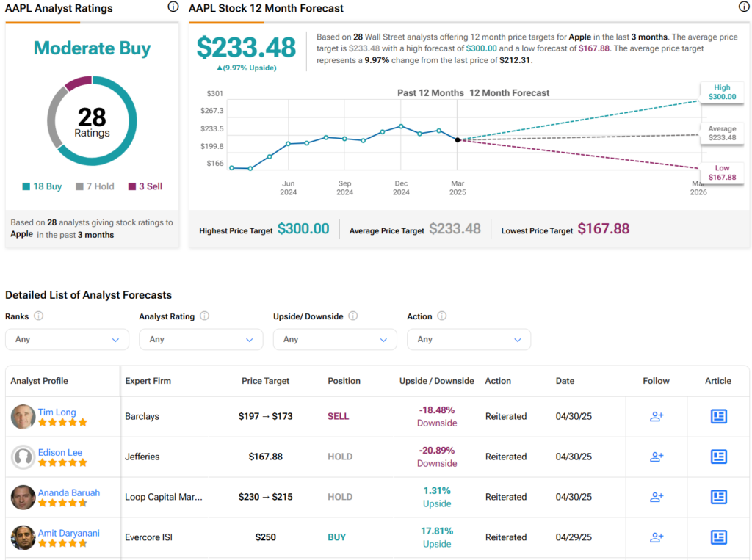The height and width of the screenshot is (560, 752).
Task: Follow analyst Edison Lee
Action: point(656,457)
